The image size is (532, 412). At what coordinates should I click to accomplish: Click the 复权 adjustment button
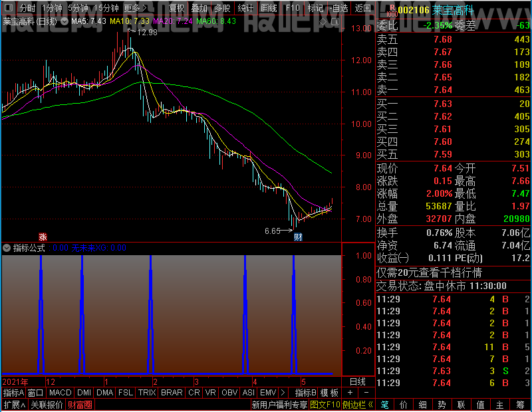(x=176, y=8)
